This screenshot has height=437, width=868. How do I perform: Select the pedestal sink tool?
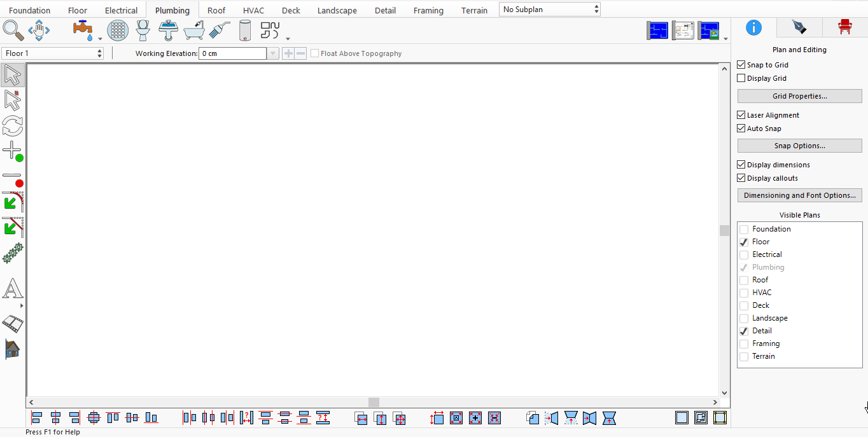[x=169, y=30]
